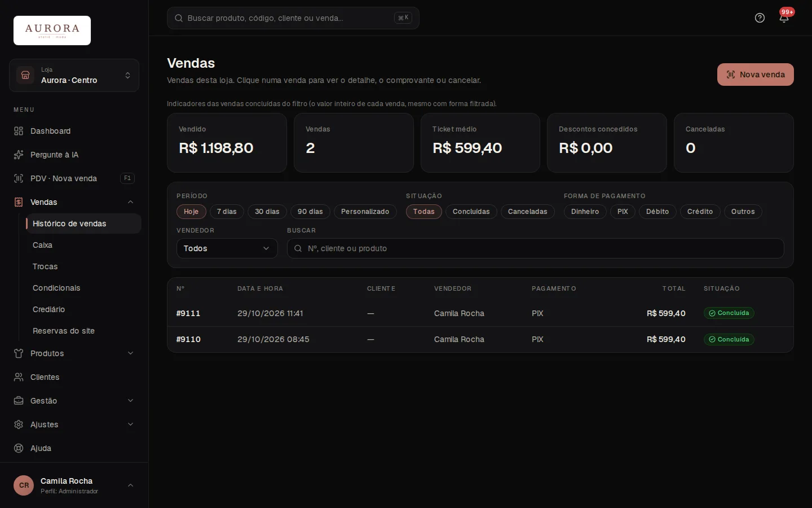Open notifications bell with 99+ badge
This screenshot has height=508, width=812.
tap(784, 17)
